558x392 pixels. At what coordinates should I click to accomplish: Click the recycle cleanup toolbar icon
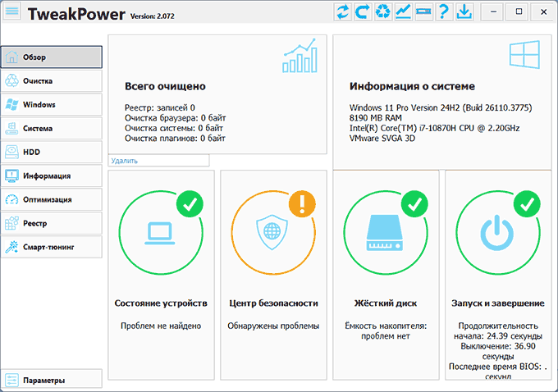(383, 11)
